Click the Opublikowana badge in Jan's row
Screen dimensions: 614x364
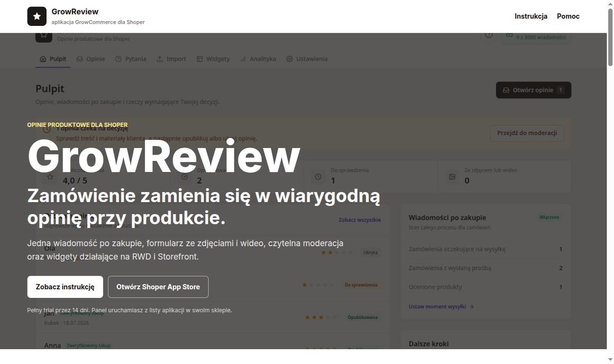click(x=363, y=317)
